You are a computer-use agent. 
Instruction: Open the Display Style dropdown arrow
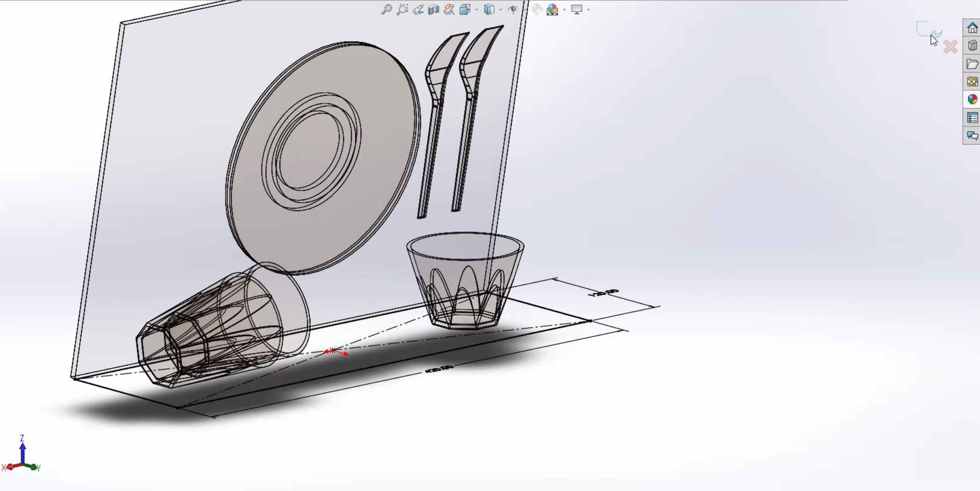pyautogui.click(x=501, y=10)
